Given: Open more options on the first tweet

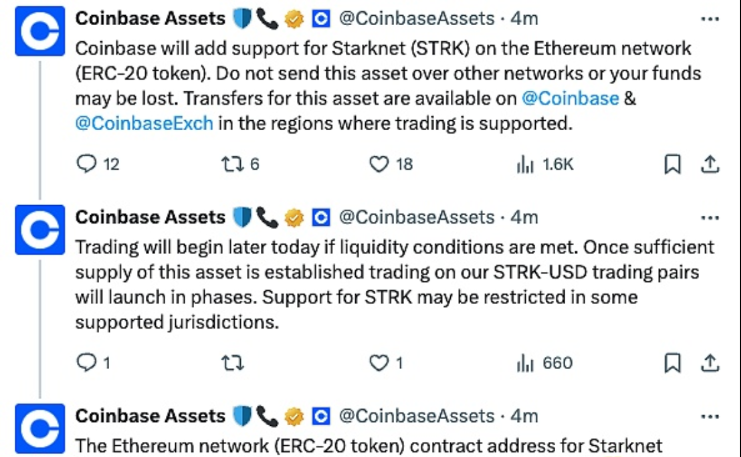Looking at the screenshot, I should click(708, 19).
